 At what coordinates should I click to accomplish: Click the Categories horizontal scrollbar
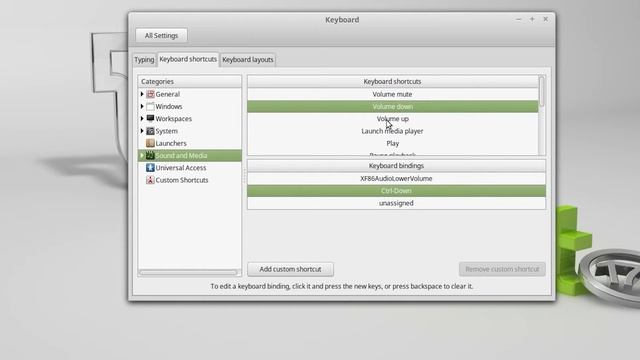pyautogui.click(x=188, y=272)
